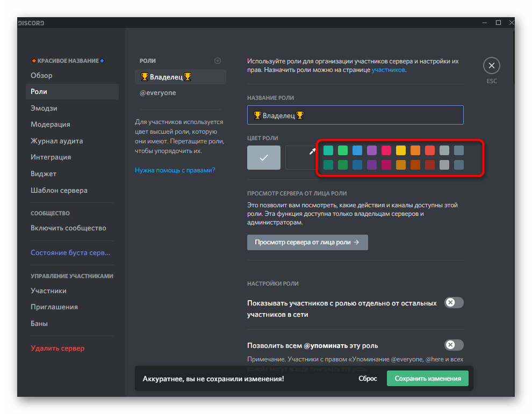Close settings with the ESC circle button
The image size is (532, 414).
tap(491, 66)
